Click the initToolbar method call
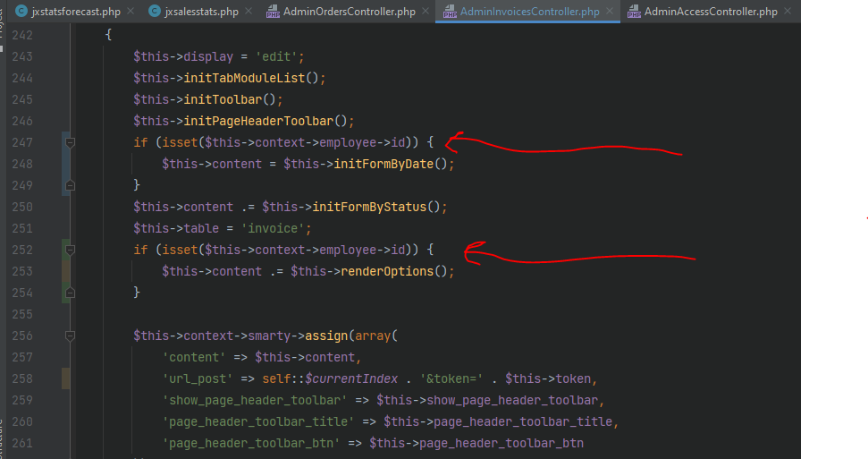The height and width of the screenshot is (459, 868). click(223, 100)
